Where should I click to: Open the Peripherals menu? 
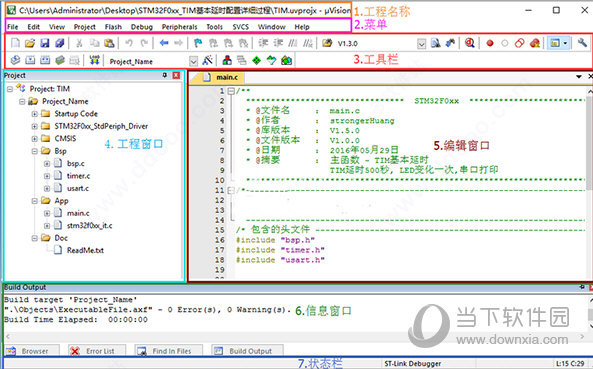click(179, 27)
